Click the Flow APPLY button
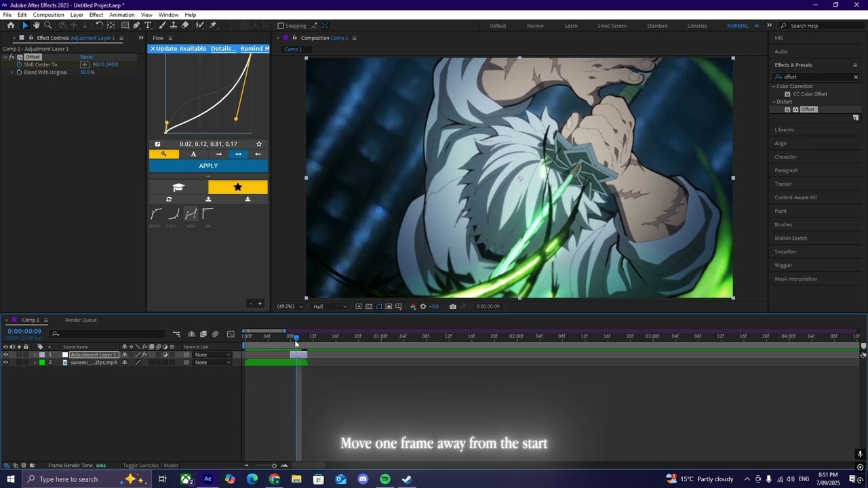Viewport: 868px width, 488px height. click(x=208, y=166)
